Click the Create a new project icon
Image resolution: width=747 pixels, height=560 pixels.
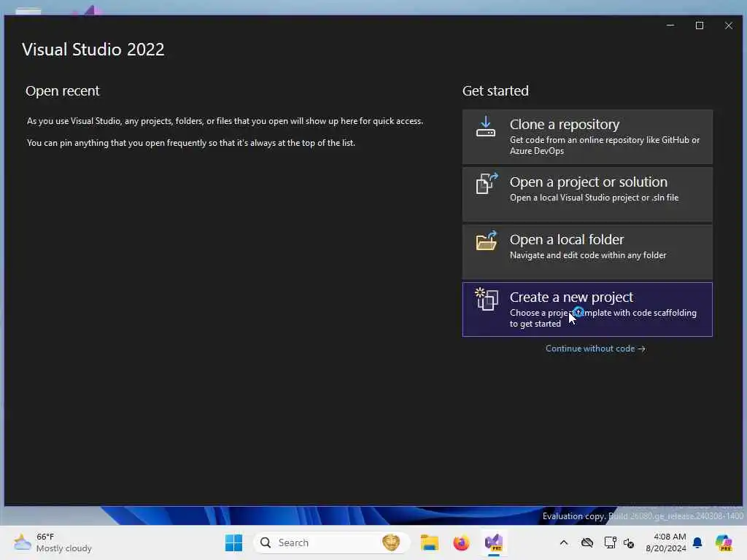487,299
